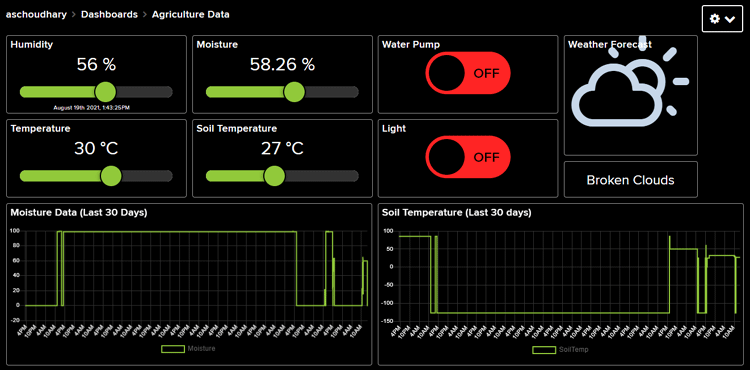Open the dashboard settings gear menu
Image resolution: width=750 pixels, height=370 pixels.
tap(722, 19)
